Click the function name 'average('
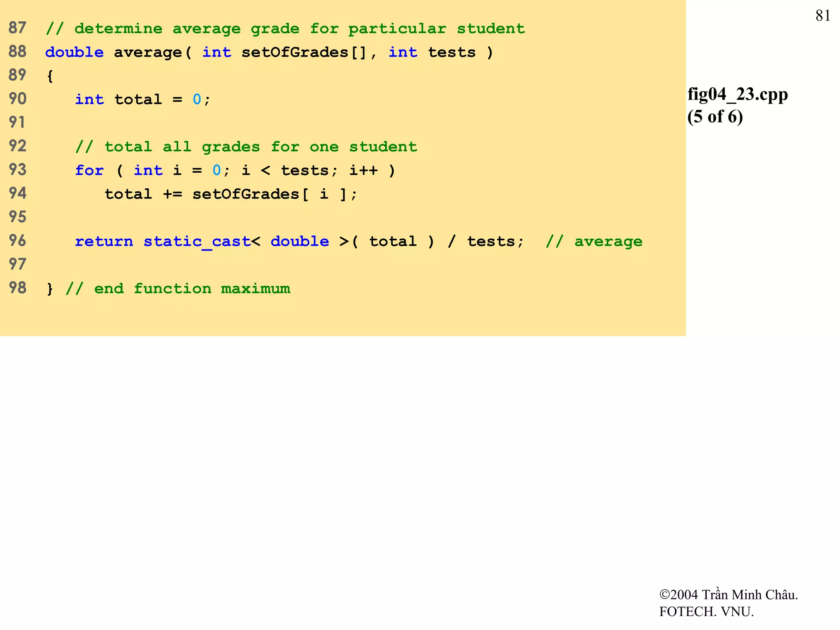Image resolution: width=840 pixels, height=630 pixels. click(152, 52)
